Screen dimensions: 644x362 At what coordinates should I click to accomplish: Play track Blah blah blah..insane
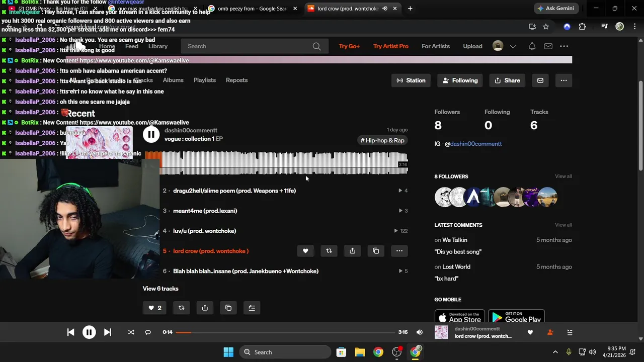pyautogui.click(x=246, y=271)
